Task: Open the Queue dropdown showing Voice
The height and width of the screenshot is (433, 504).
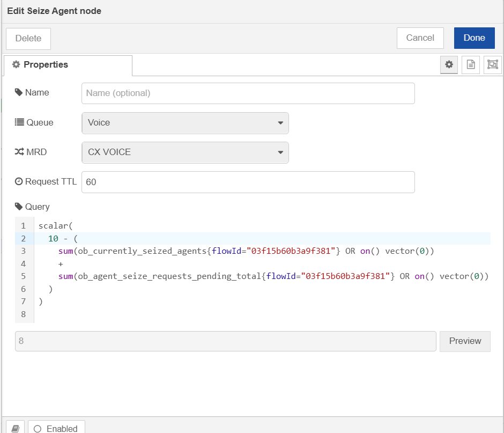Action: pos(185,123)
